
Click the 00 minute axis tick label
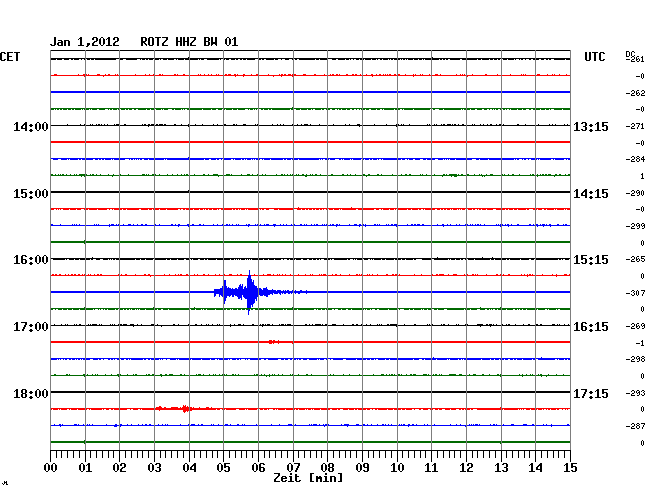tap(50, 467)
